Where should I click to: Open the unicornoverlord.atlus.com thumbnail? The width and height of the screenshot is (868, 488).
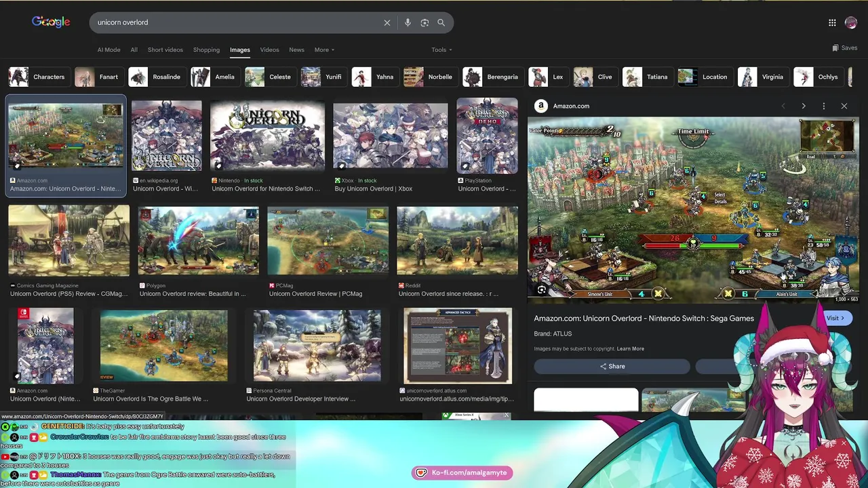point(458,346)
